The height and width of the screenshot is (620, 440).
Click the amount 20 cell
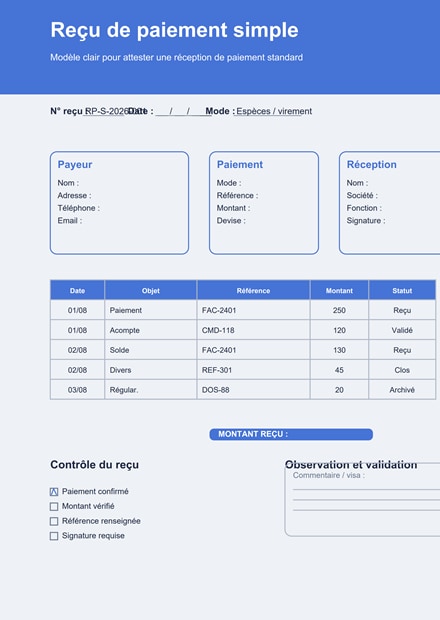(x=339, y=390)
